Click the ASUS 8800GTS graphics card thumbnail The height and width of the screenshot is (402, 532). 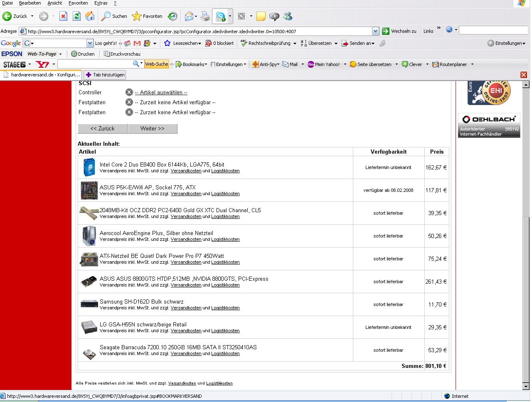click(x=89, y=282)
